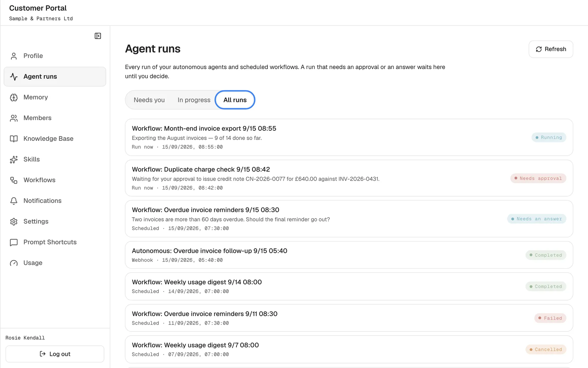Collapse the sidebar panel icon
Screen dimensions: 588x368
point(98,36)
